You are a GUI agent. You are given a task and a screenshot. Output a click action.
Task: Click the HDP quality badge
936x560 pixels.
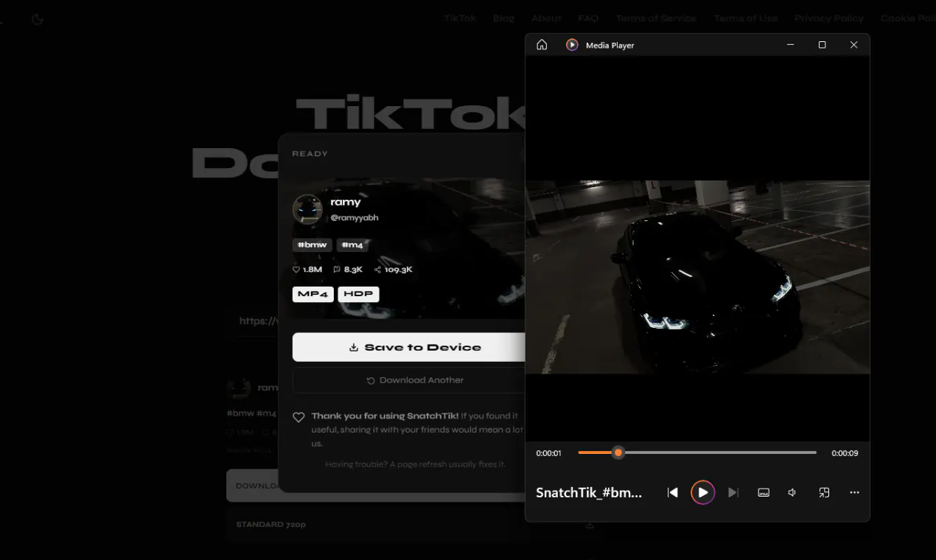(x=358, y=294)
